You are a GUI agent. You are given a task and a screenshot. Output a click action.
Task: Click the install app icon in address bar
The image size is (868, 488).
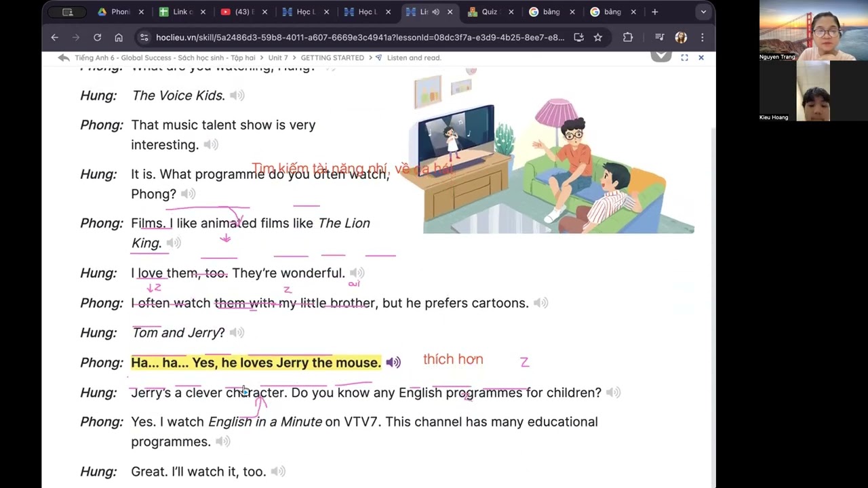[578, 37]
